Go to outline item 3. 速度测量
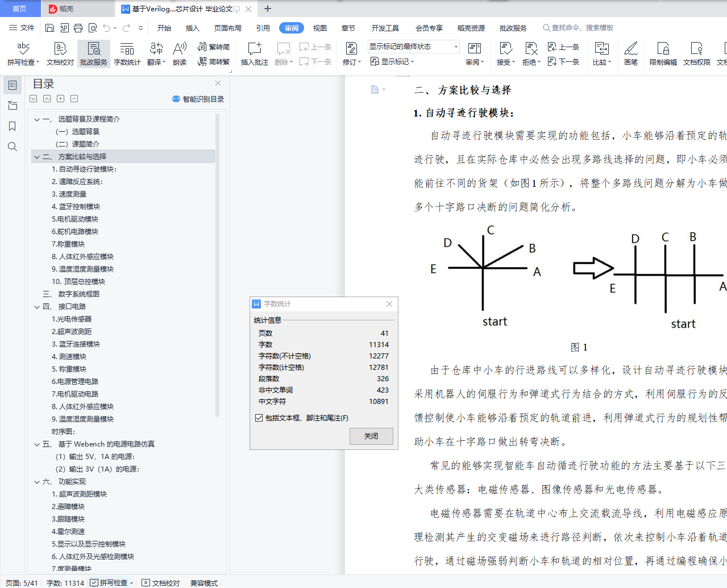Screen dimensions: 727x588 click(69, 194)
